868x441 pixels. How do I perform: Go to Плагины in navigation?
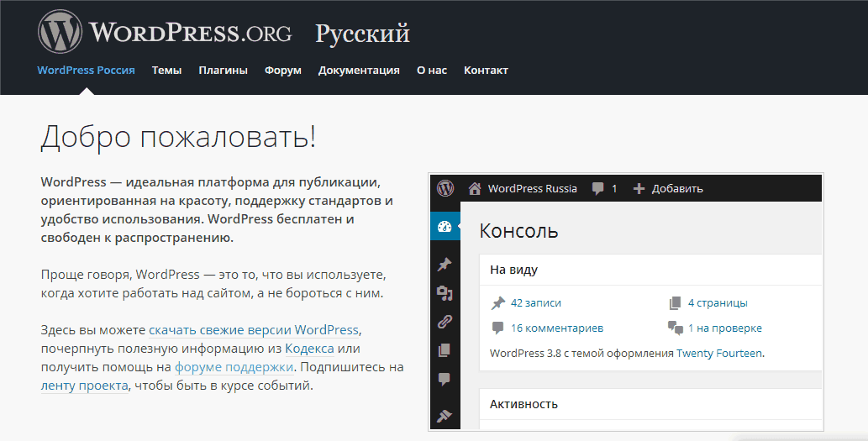pyautogui.click(x=223, y=71)
